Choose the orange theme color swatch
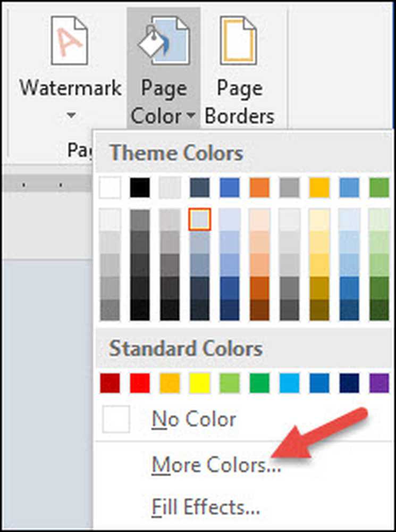The width and height of the screenshot is (396, 532). (x=259, y=188)
